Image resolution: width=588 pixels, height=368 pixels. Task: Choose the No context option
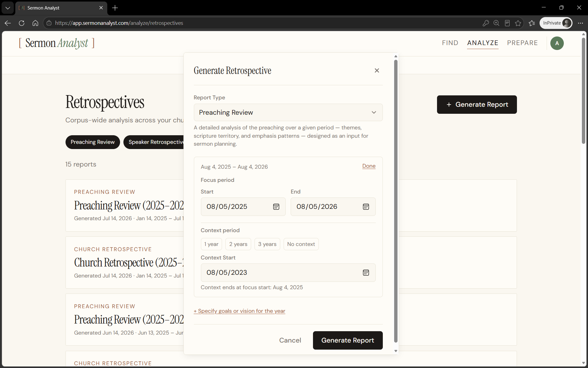click(x=301, y=244)
